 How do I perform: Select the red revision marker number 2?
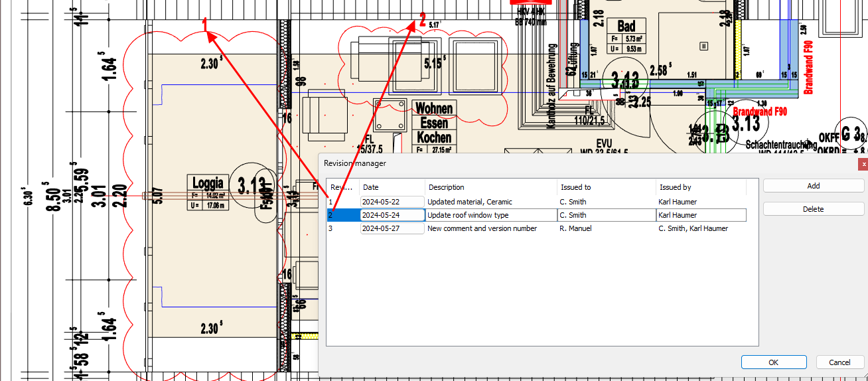[422, 21]
